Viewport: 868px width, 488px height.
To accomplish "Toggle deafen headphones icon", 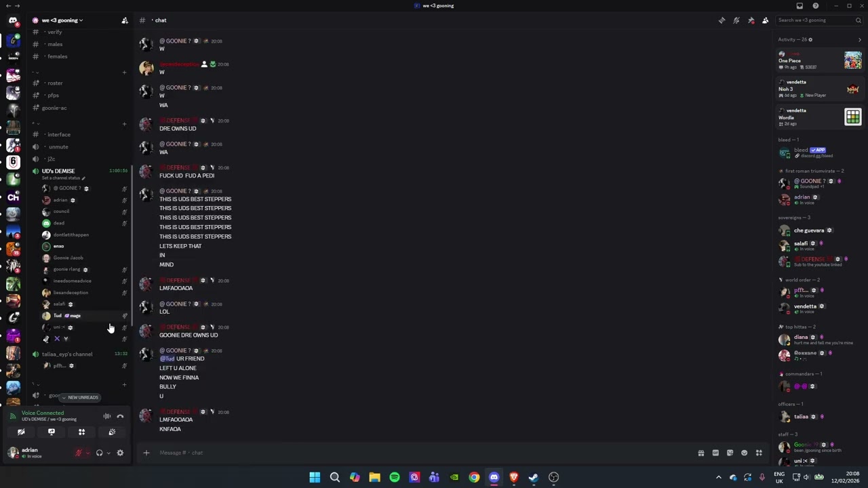I will point(99,453).
